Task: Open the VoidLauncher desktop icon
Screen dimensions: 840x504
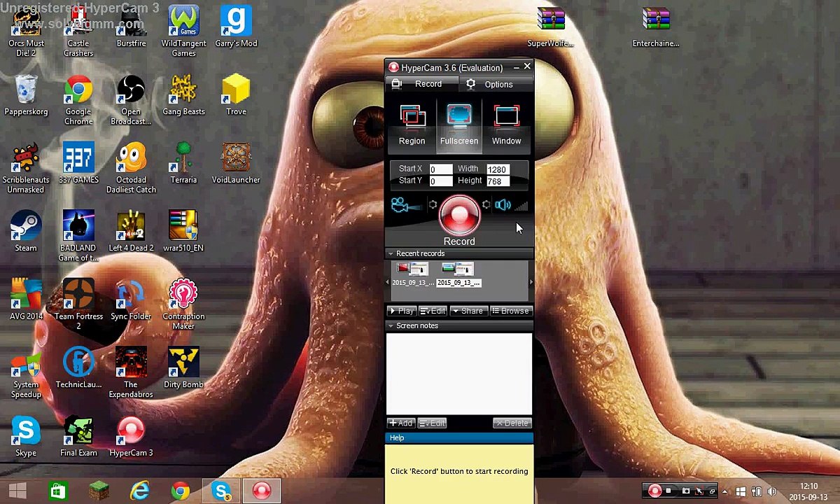Action: [x=236, y=163]
